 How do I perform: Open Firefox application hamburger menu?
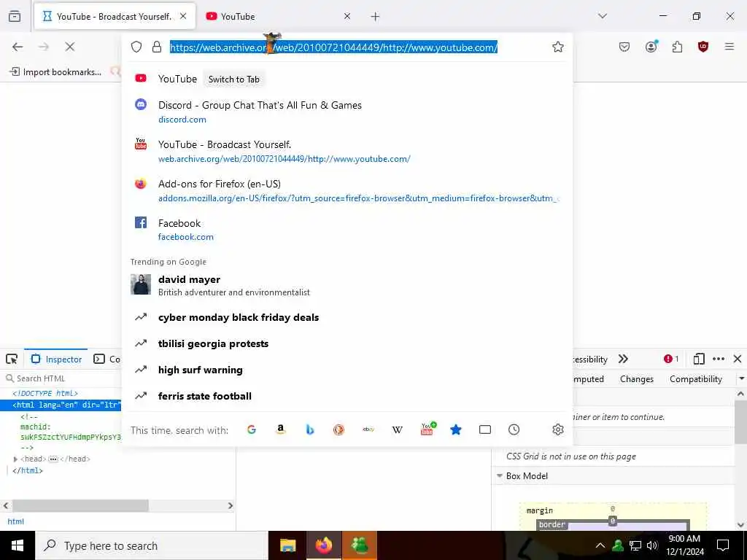click(x=729, y=47)
